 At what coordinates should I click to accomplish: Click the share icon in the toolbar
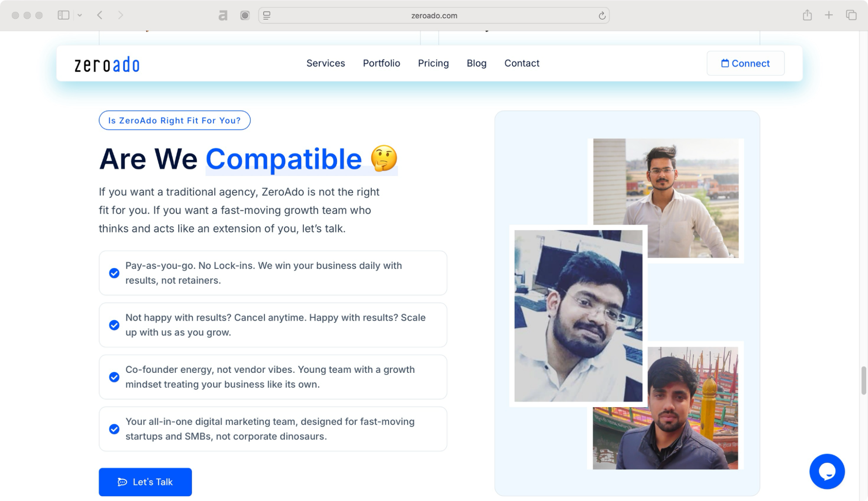807,15
